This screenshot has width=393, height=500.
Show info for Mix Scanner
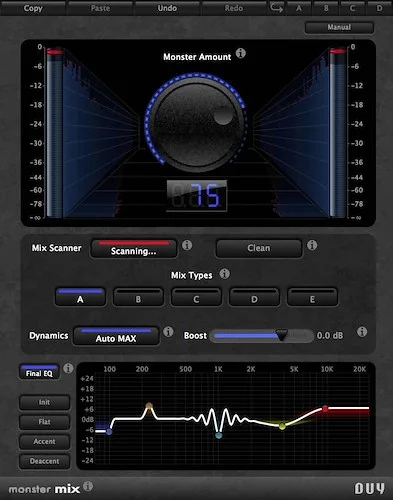pos(187,245)
